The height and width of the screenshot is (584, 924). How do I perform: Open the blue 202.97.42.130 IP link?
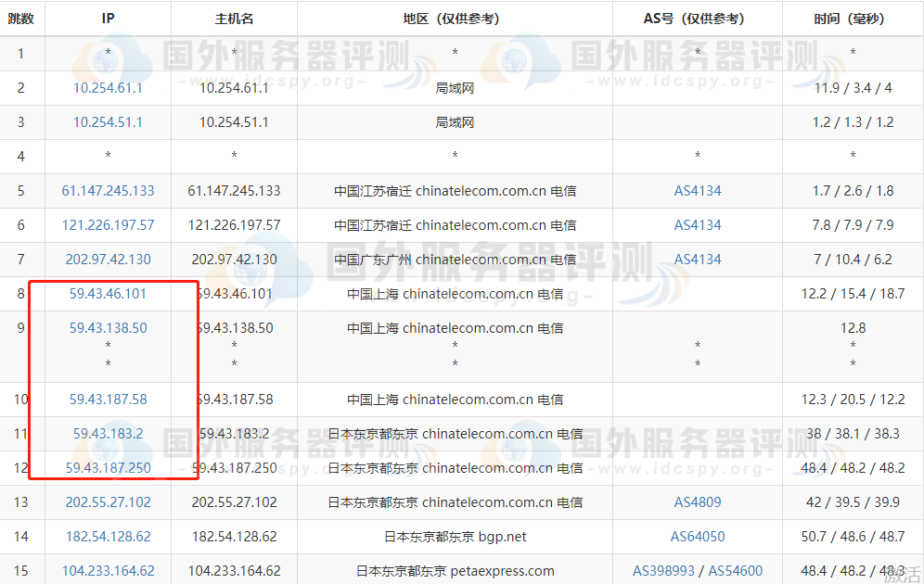(x=108, y=260)
